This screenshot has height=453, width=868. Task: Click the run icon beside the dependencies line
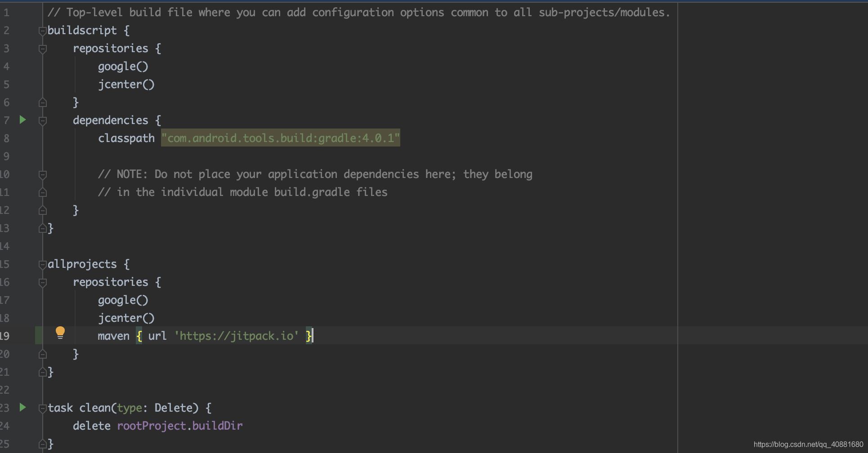click(x=22, y=120)
